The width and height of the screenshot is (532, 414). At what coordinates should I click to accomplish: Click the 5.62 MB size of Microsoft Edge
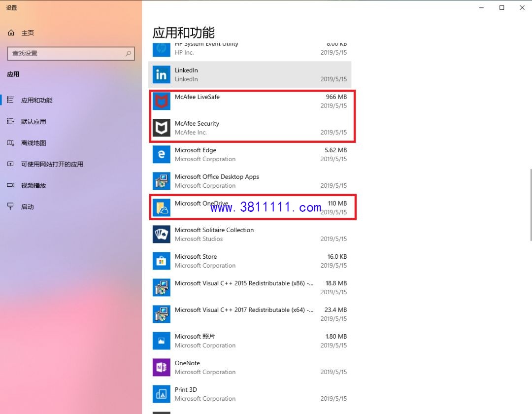(x=335, y=150)
